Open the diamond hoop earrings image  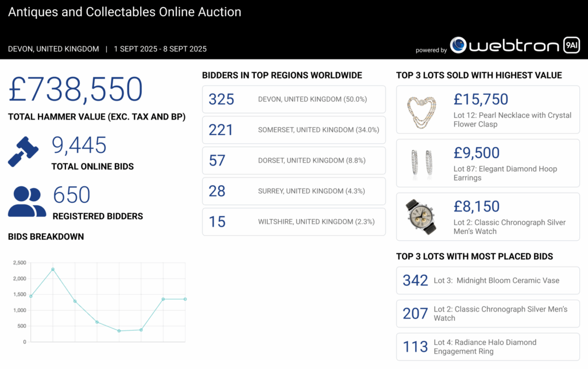click(x=421, y=163)
